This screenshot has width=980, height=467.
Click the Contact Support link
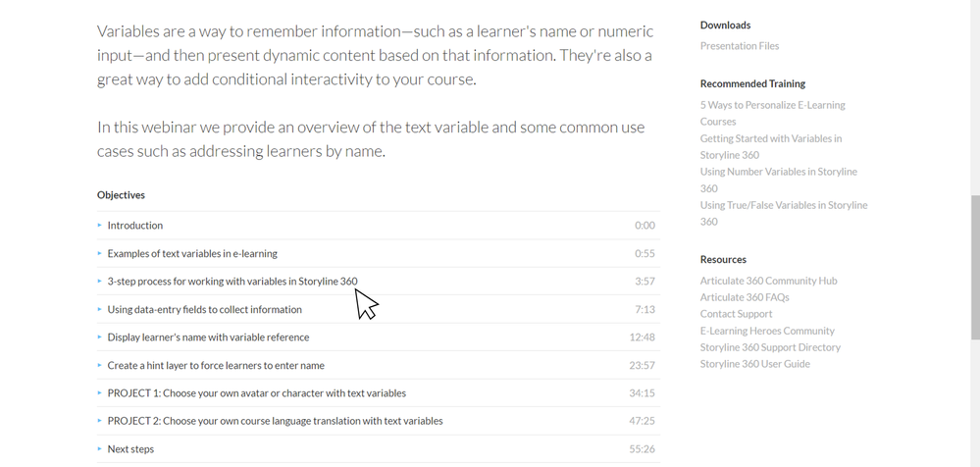736,314
